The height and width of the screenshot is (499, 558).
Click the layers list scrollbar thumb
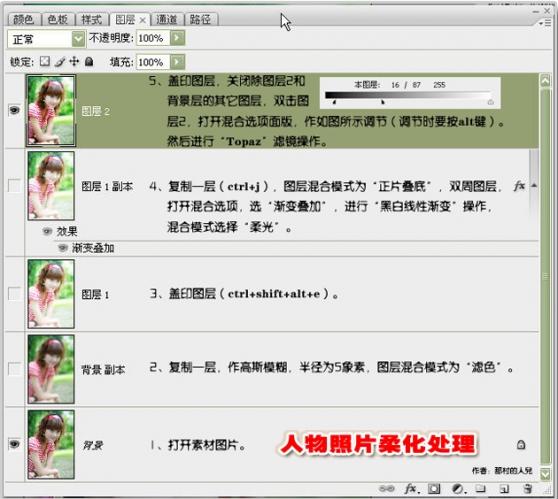[545, 276]
